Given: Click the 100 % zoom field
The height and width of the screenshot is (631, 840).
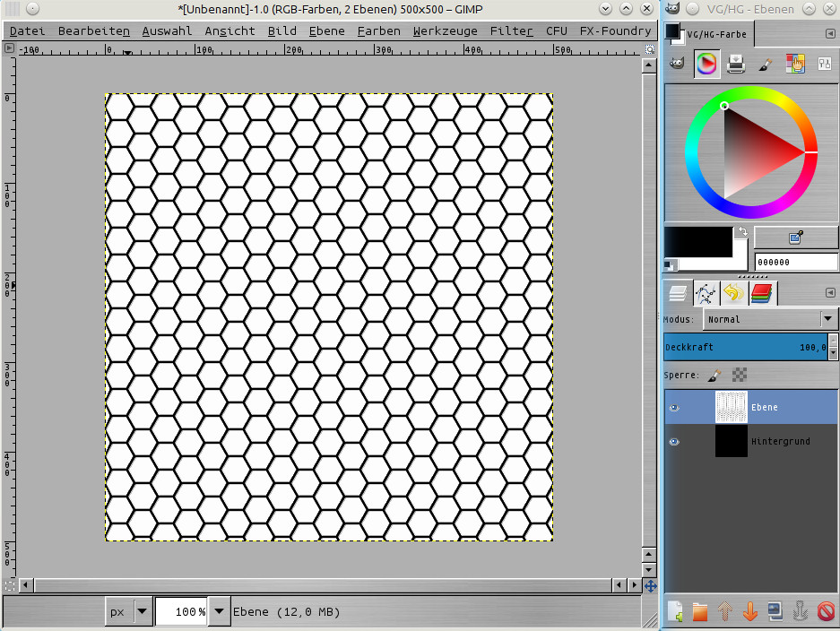Looking at the screenshot, I should click(x=182, y=611).
